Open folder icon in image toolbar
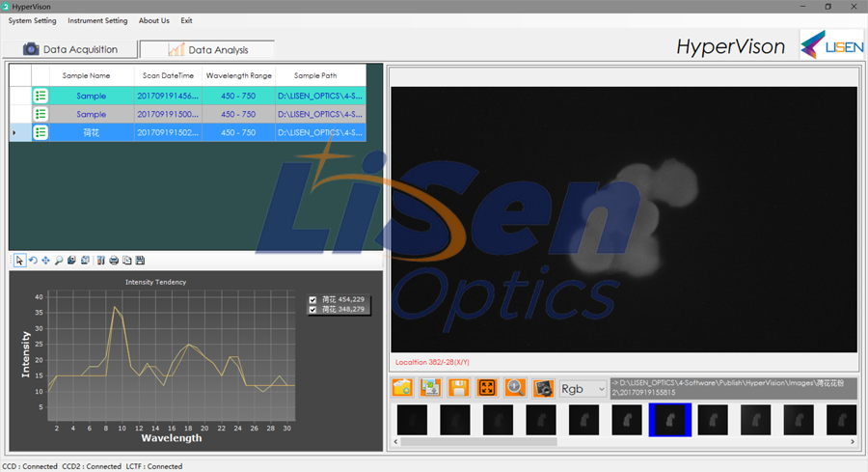Viewport: 868px width, 472px height. (x=402, y=388)
